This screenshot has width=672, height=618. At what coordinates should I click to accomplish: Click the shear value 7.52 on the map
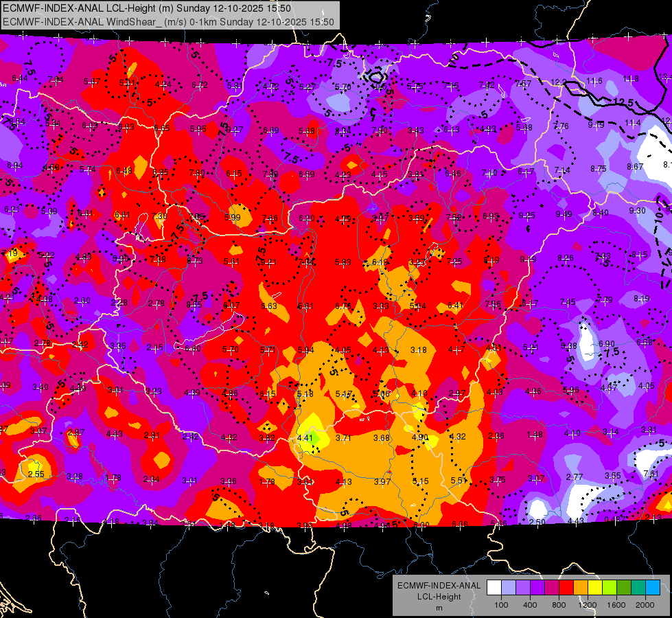click(x=454, y=217)
